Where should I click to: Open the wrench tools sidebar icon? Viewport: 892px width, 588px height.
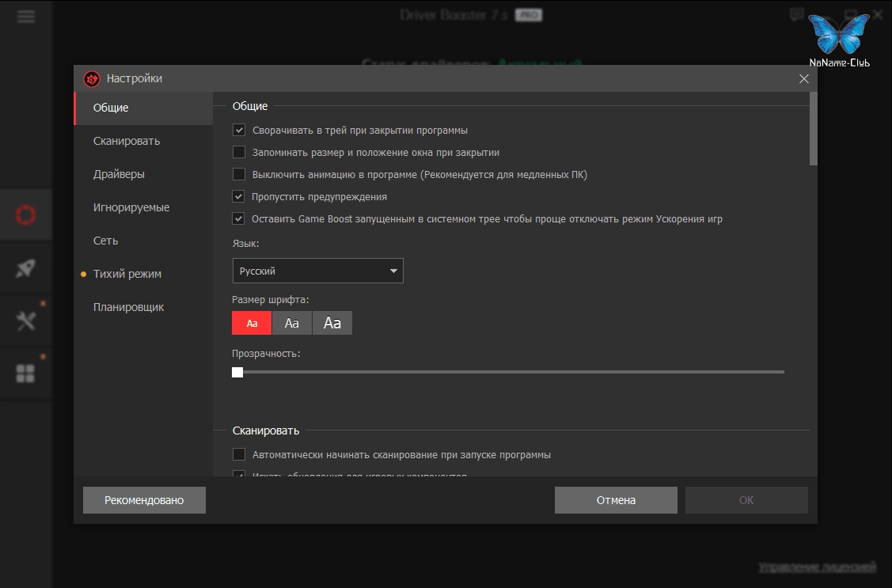(x=25, y=321)
